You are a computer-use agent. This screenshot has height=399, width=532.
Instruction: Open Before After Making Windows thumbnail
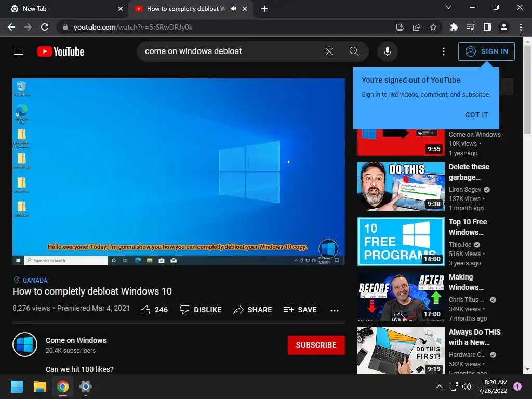pos(401,297)
